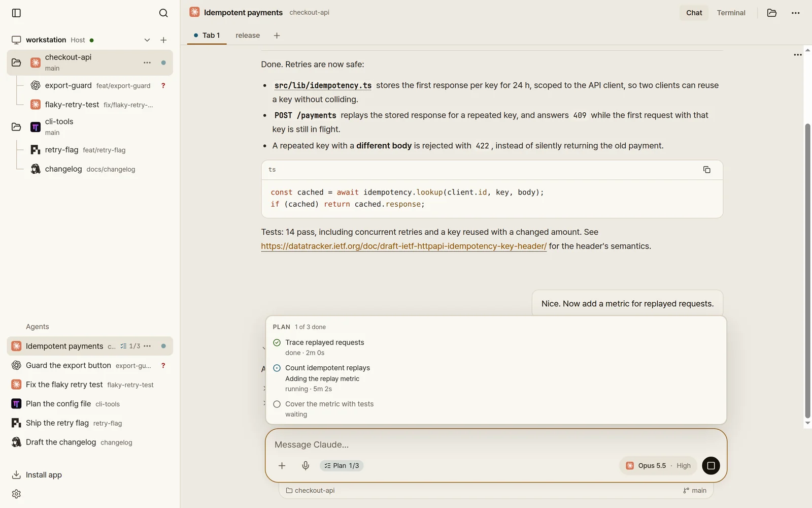The image size is (812, 508).
Task: Click Install app
Action: [37, 475]
